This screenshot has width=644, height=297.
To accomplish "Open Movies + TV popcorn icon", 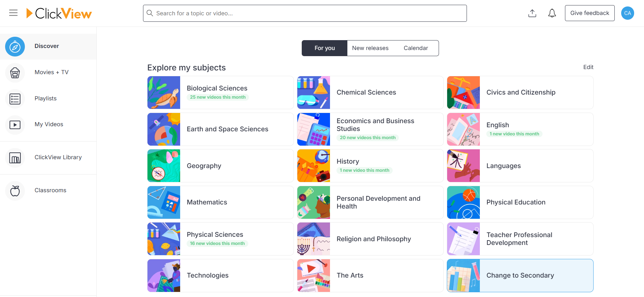I will point(15,73).
